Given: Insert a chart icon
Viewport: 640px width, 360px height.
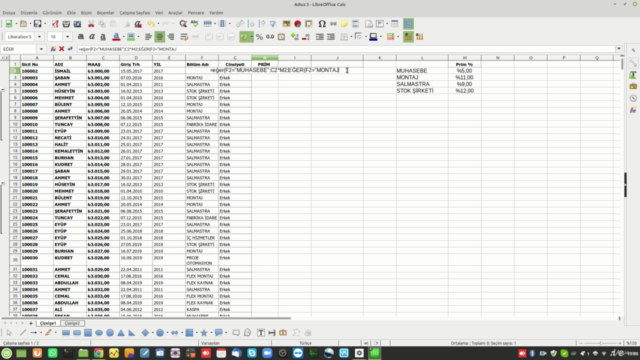Looking at the screenshot, I should pos(298,24).
